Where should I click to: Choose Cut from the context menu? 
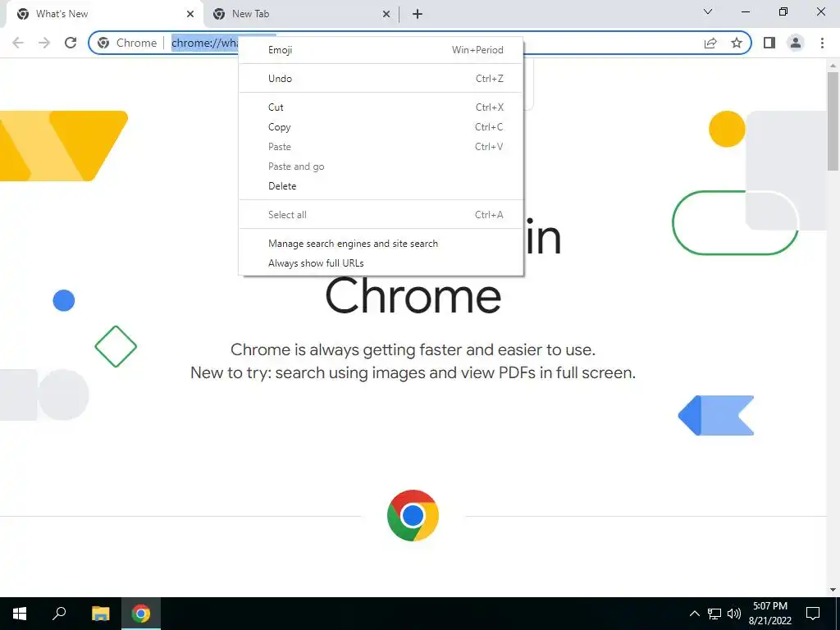tap(381, 107)
